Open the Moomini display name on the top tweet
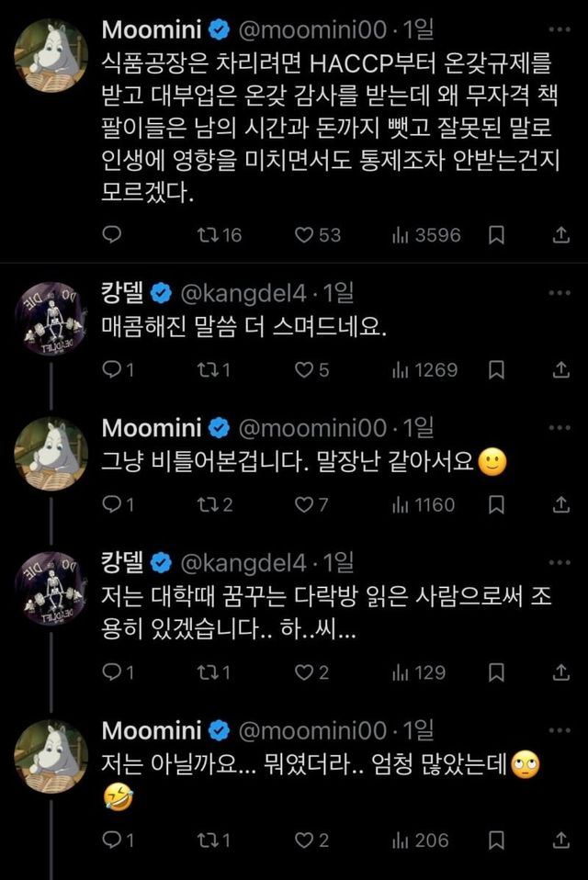 [149, 28]
